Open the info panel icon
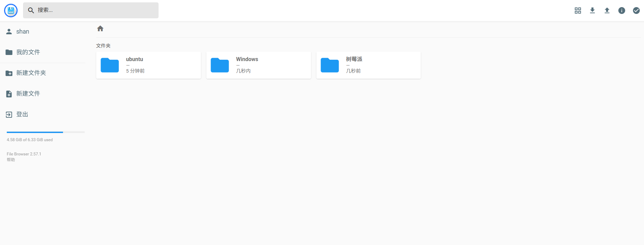Viewport: 644px width, 245px height. pos(621,11)
